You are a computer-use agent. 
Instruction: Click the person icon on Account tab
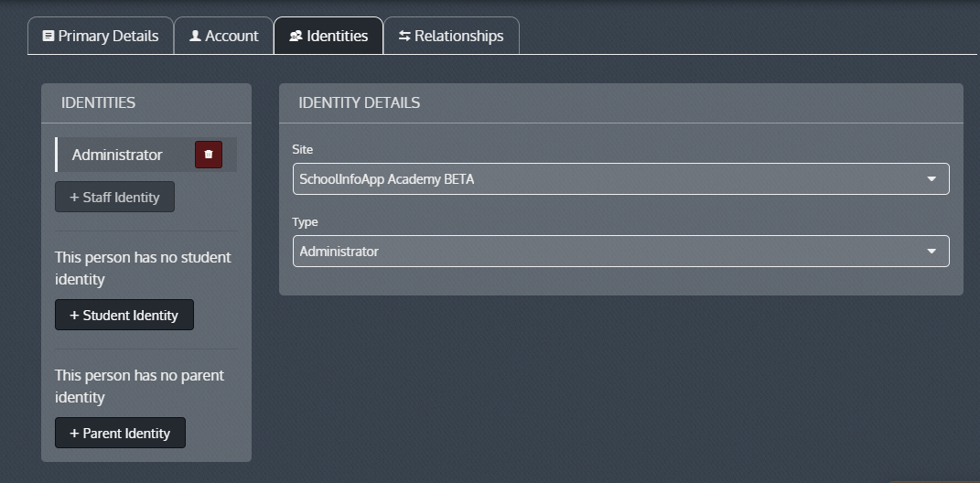195,37
